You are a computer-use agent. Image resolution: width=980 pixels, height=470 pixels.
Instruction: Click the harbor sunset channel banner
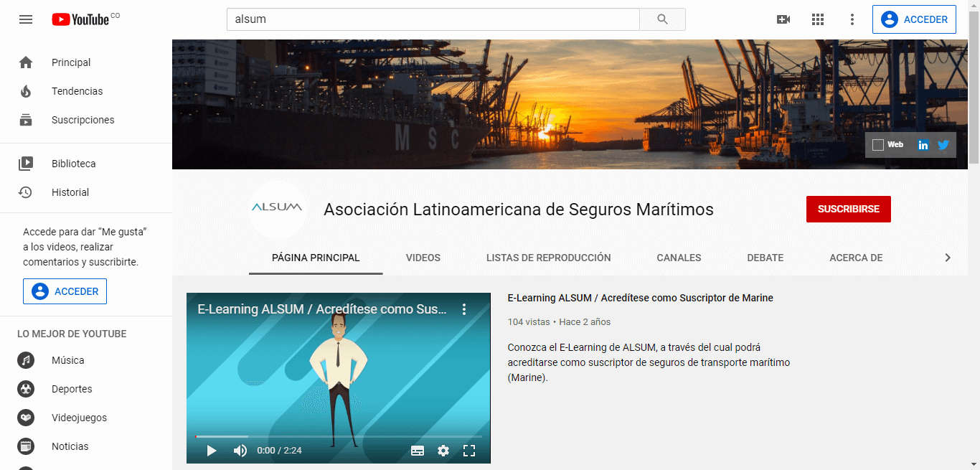tap(570, 104)
